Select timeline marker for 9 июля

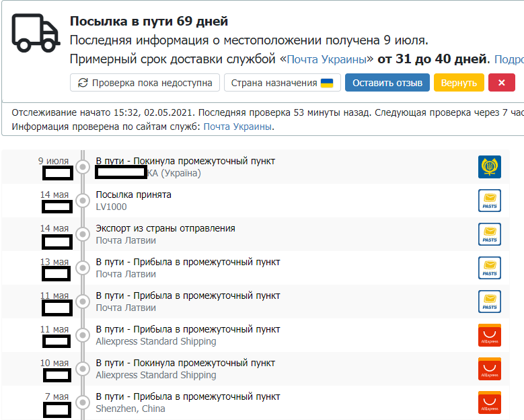point(83,167)
